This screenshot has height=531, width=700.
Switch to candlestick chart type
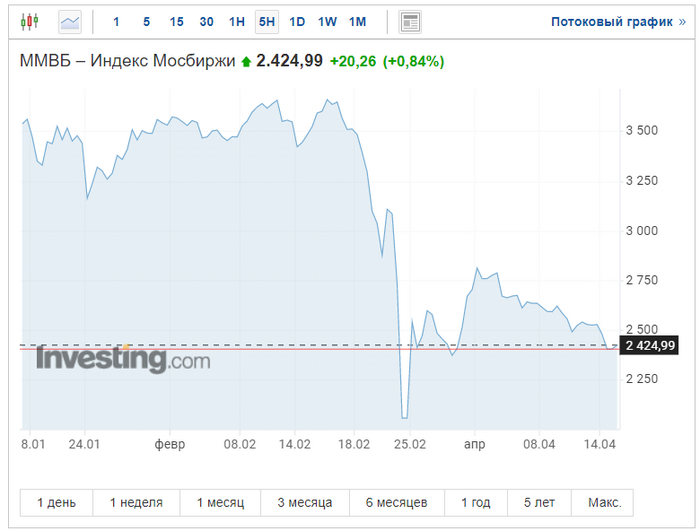pos(30,21)
